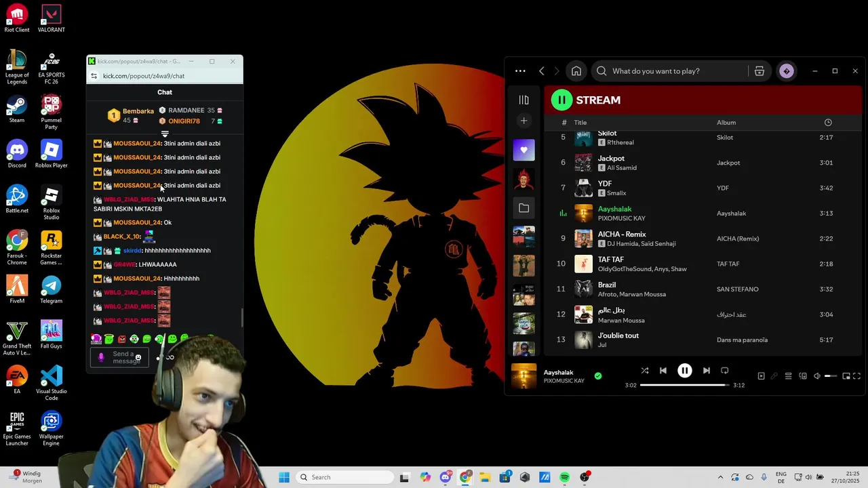Open Spotify miniplayer

point(846,376)
